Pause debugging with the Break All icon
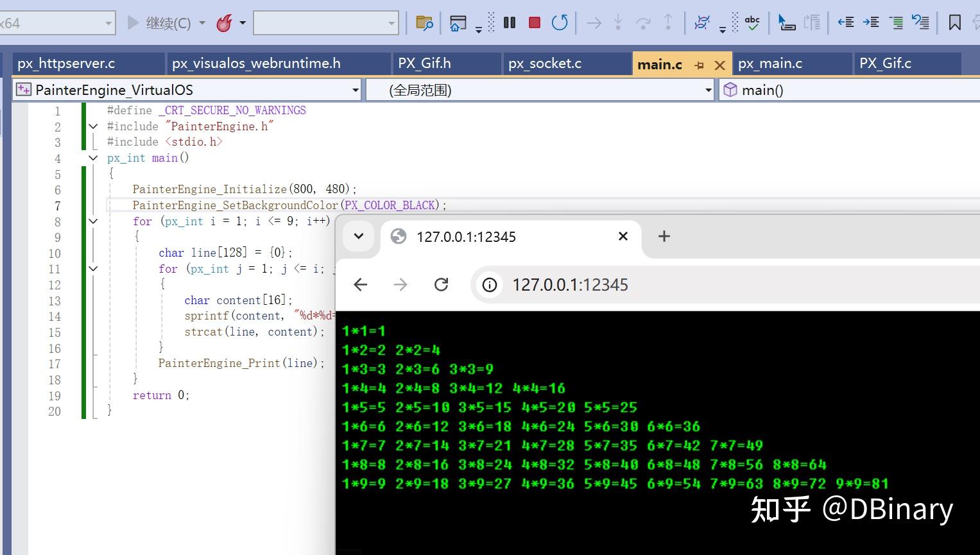 click(x=510, y=22)
